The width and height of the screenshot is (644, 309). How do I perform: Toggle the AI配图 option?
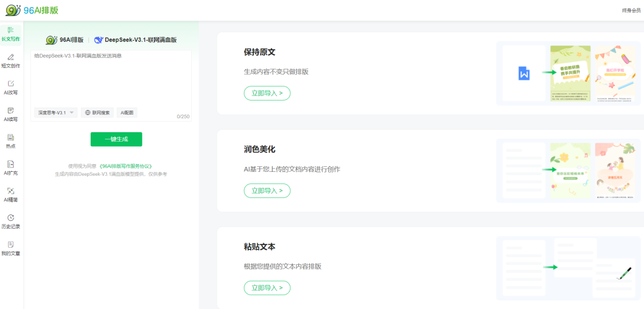tap(127, 113)
